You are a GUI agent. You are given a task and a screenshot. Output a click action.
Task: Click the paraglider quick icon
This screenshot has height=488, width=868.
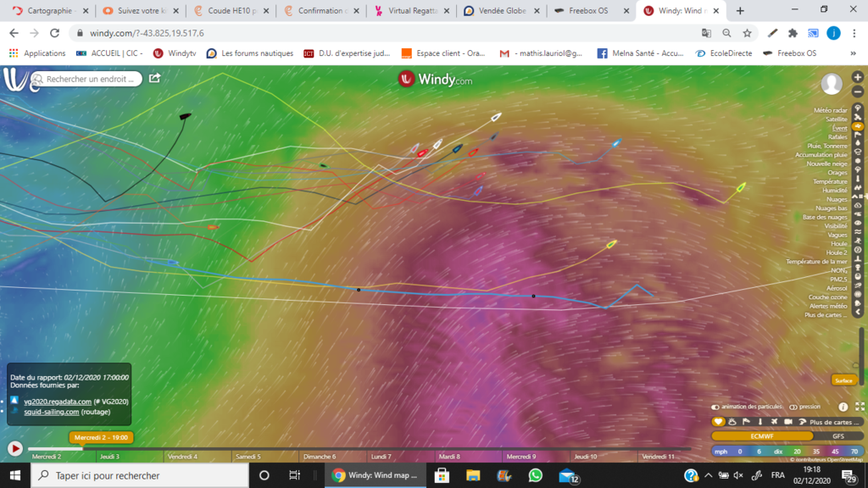tap(802, 422)
